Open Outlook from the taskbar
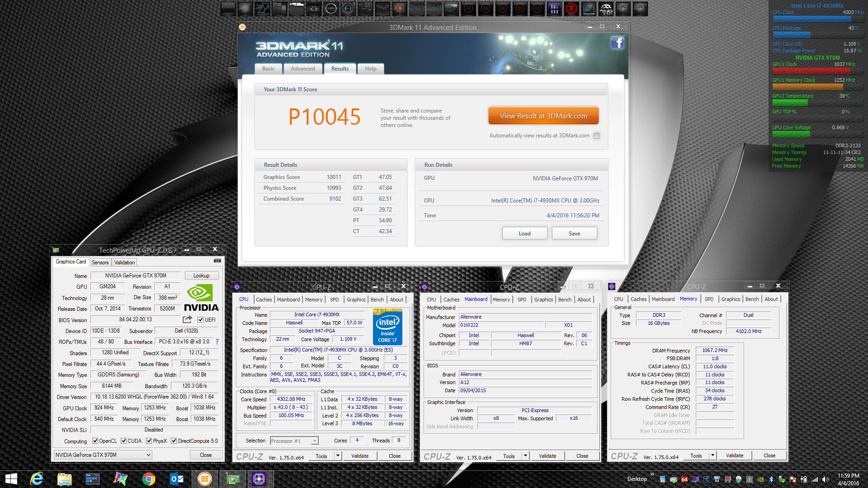Viewport: 868px width, 488px height. pyautogui.click(x=176, y=479)
